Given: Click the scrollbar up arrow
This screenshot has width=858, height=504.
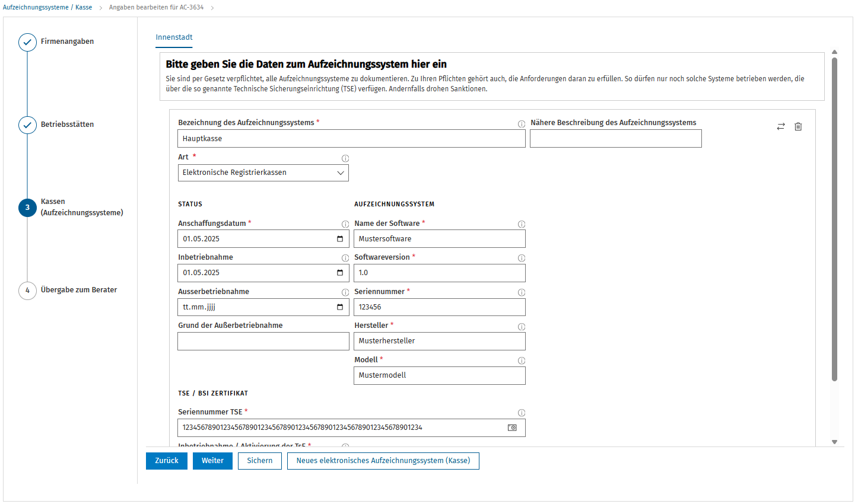Looking at the screenshot, I should (834, 52).
